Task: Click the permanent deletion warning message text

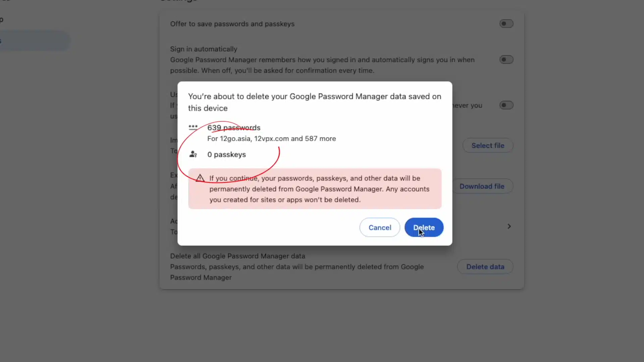Action: pyautogui.click(x=319, y=189)
